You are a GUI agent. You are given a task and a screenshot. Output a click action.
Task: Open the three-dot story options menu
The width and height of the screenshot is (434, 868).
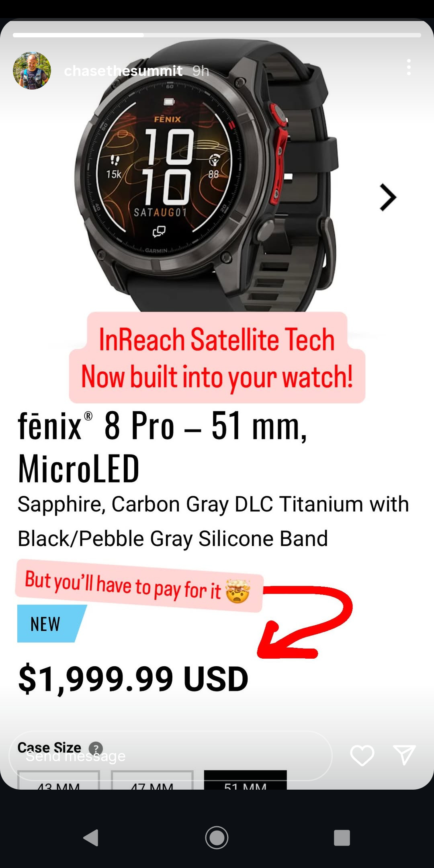[409, 67]
